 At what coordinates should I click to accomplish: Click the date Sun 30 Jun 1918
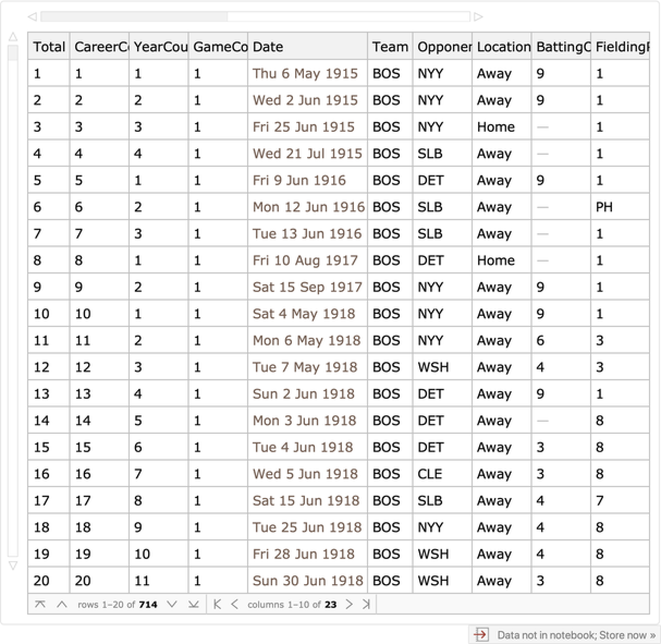pos(308,581)
